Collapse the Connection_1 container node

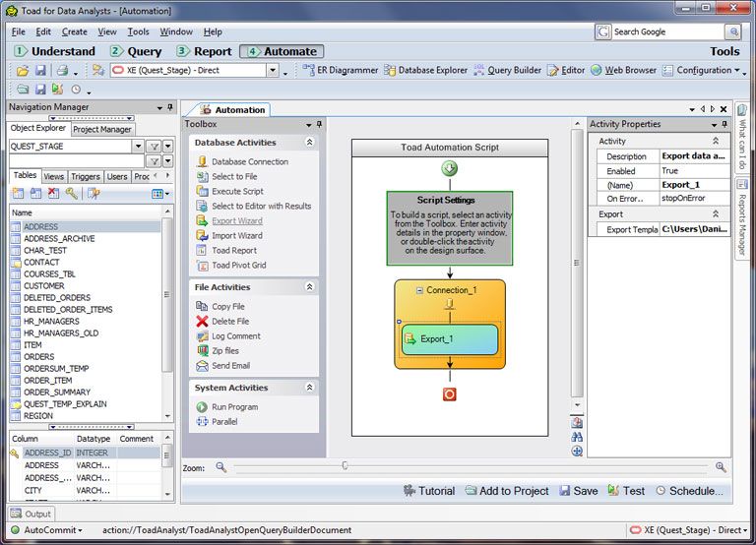[x=419, y=290]
